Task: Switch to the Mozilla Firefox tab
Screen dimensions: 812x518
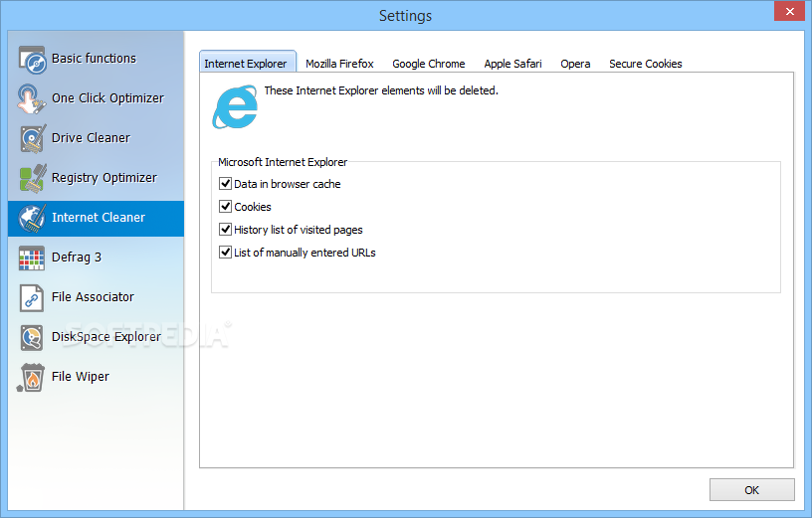Action: [339, 64]
